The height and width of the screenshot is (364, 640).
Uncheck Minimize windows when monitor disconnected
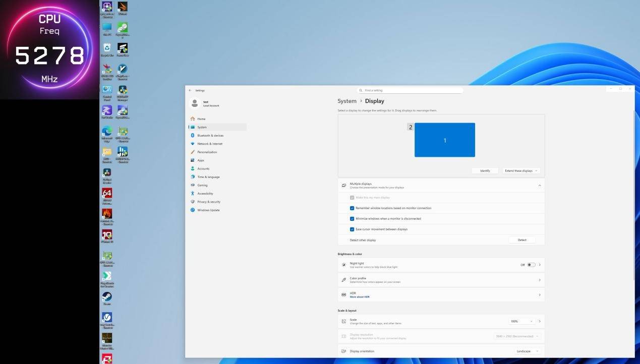352,219
